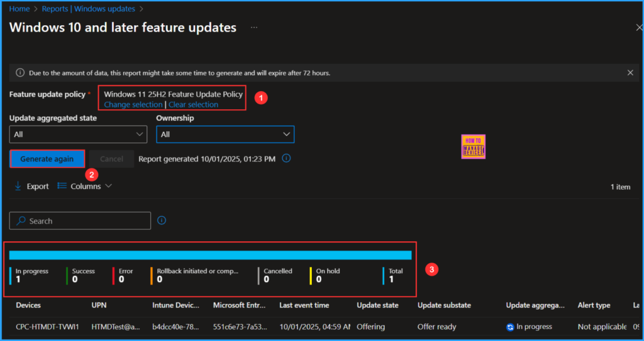Expand the Ownership dropdown
This screenshot has width=644, height=341.
(x=225, y=134)
